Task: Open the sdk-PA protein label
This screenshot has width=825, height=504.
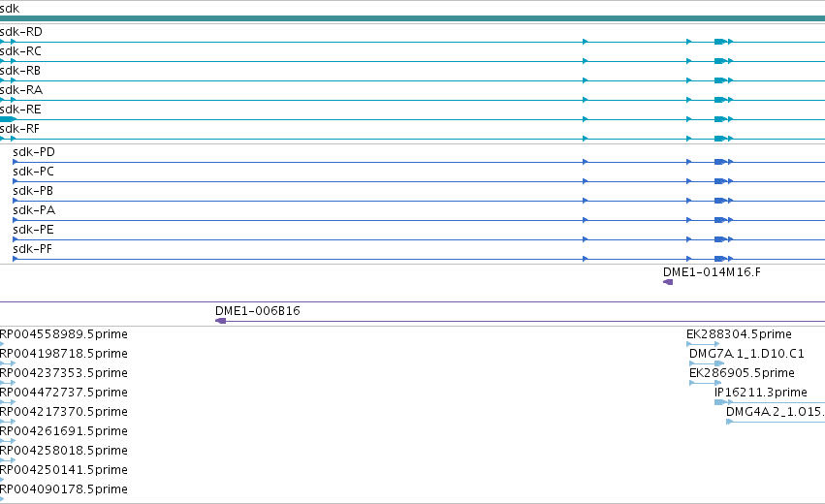Action: click(x=34, y=210)
